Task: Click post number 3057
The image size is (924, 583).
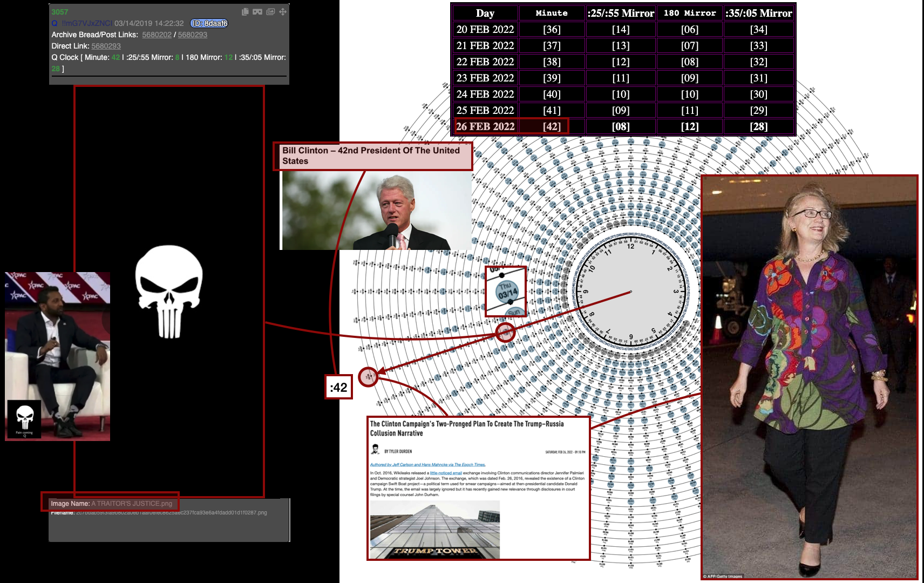Action: (x=60, y=12)
